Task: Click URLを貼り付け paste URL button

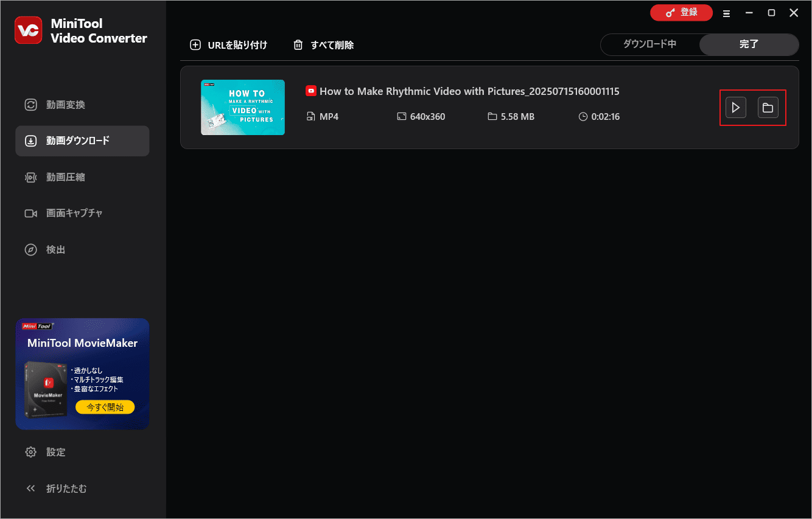Action: pyautogui.click(x=229, y=45)
